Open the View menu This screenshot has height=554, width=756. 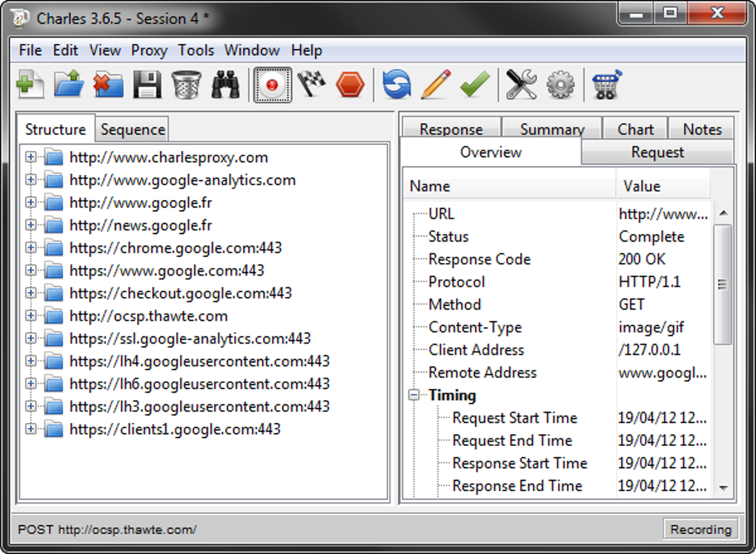click(x=105, y=50)
